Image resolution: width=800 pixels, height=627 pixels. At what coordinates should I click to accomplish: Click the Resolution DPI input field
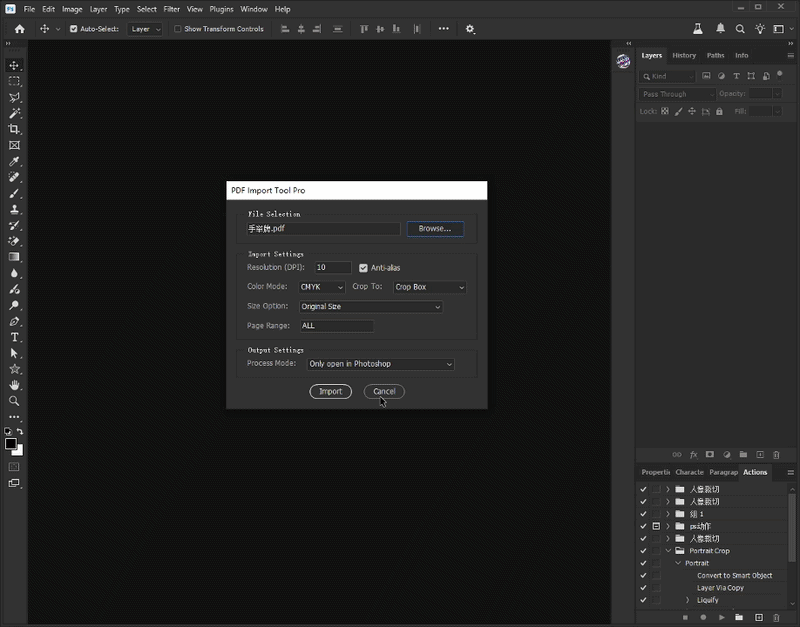pos(333,267)
